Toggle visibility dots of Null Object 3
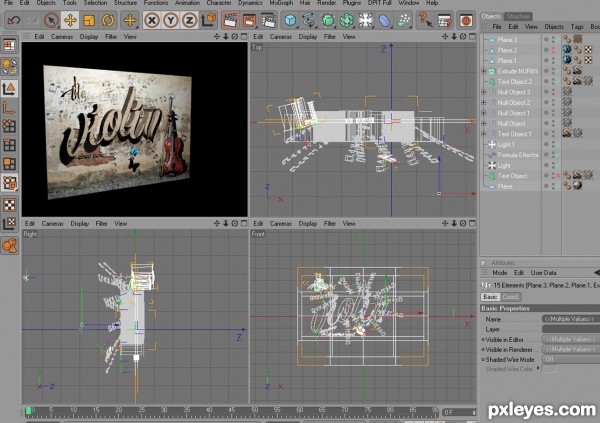The height and width of the screenshot is (423, 600). [x=553, y=92]
